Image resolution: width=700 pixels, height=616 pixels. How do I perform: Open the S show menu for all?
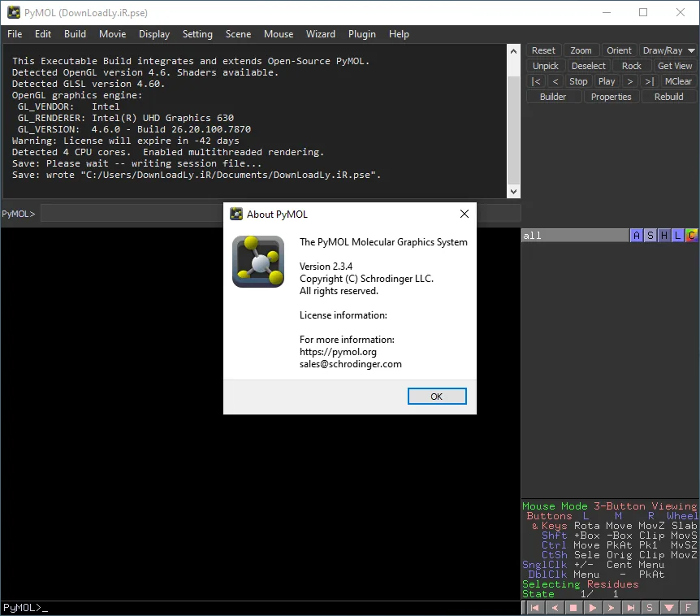point(650,236)
